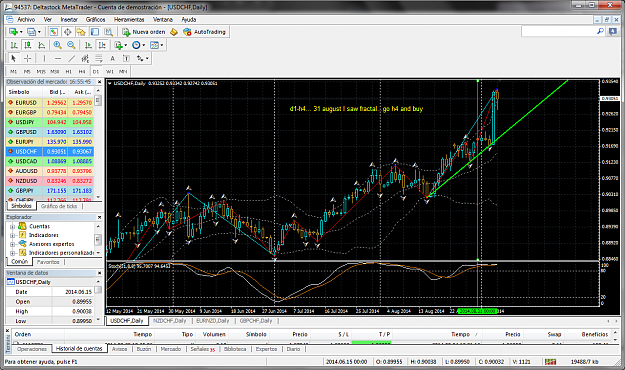
Task: Open MetaEditor with the yellow book icon
Action: pyautogui.click(x=173, y=32)
